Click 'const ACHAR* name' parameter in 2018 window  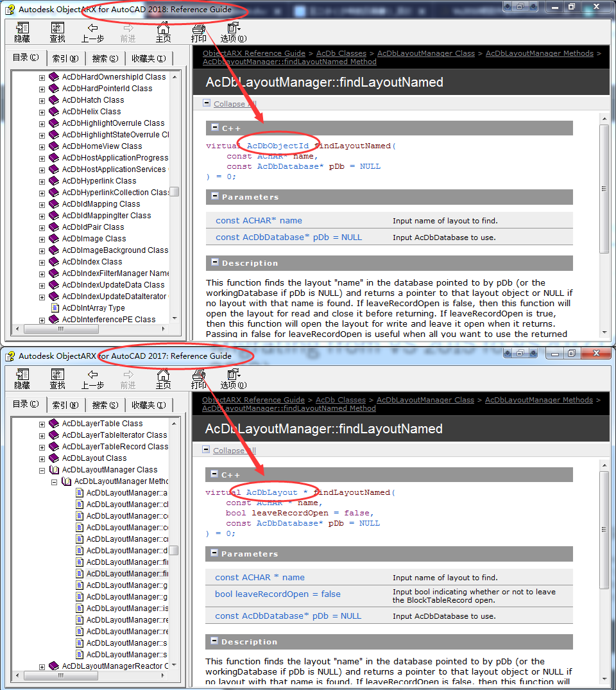[x=259, y=220]
